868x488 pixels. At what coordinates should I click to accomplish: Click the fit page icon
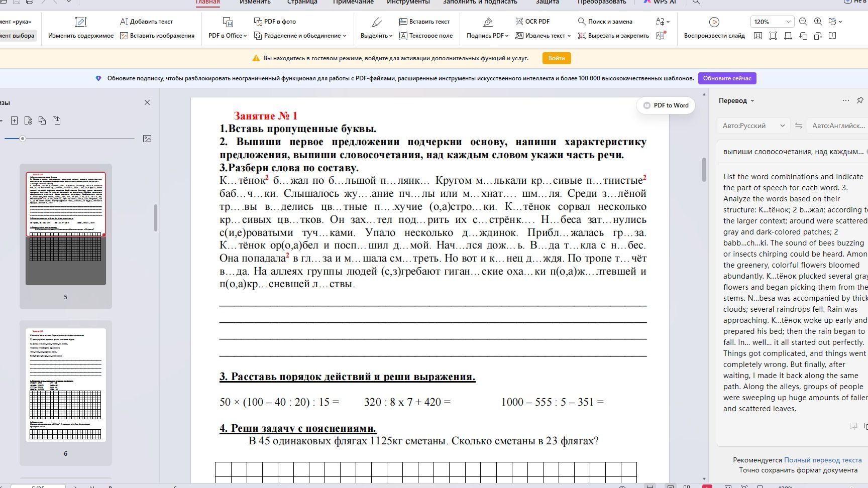[x=773, y=36]
